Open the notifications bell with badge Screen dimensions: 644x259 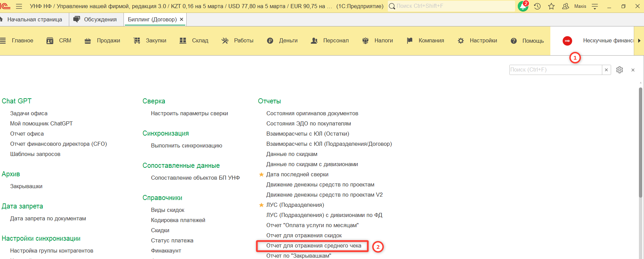click(x=523, y=6)
